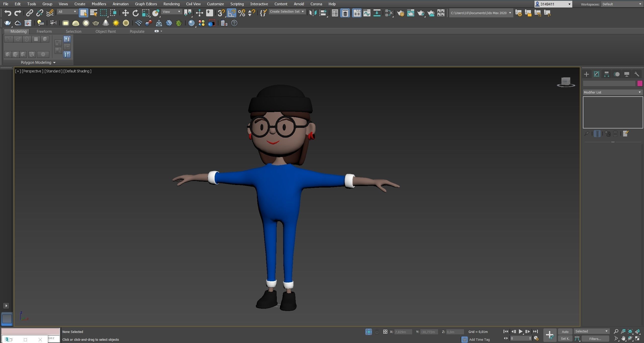This screenshot has height=343, width=644.
Task: Click the ViewCube in viewport
Action: [566, 82]
